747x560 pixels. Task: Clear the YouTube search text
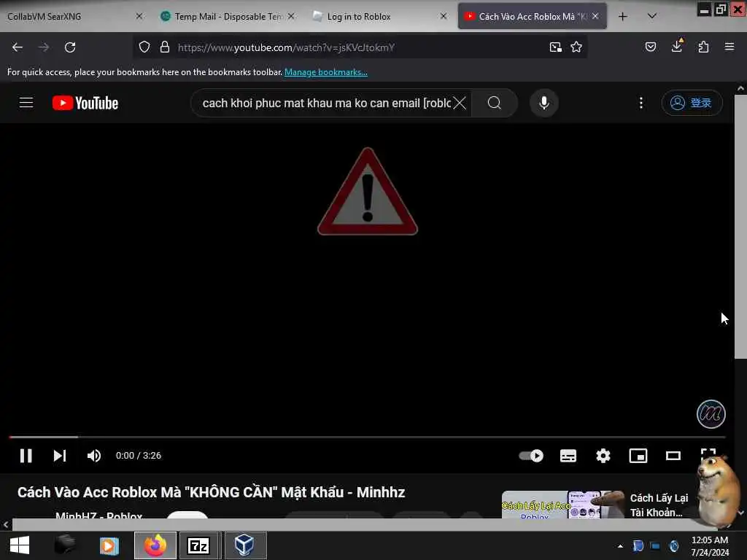tap(460, 103)
